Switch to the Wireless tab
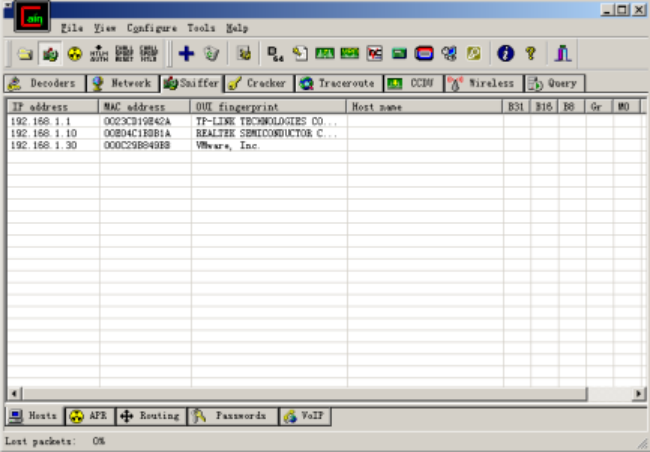The image size is (650, 452). (483, 83)
